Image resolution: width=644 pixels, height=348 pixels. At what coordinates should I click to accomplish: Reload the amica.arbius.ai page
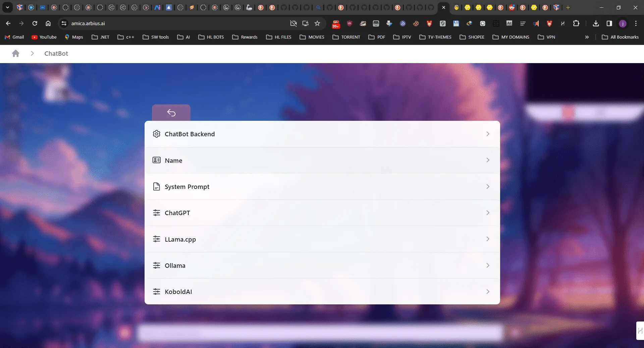[x=35, y=23]
